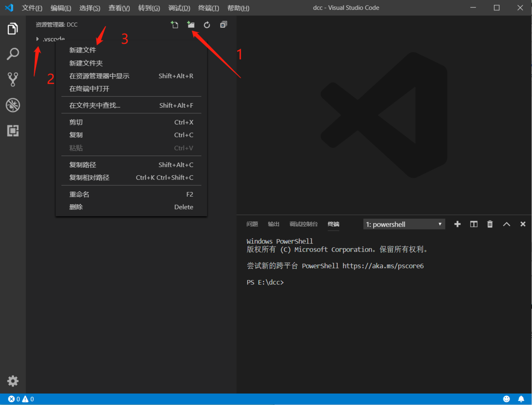Click the New File icon in explorer header
The width and height of the screenshot is (532, 405).
(x=175, y=25)
